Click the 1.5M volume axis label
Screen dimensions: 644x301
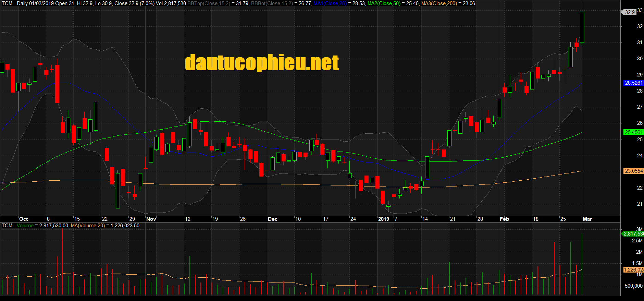637,263
